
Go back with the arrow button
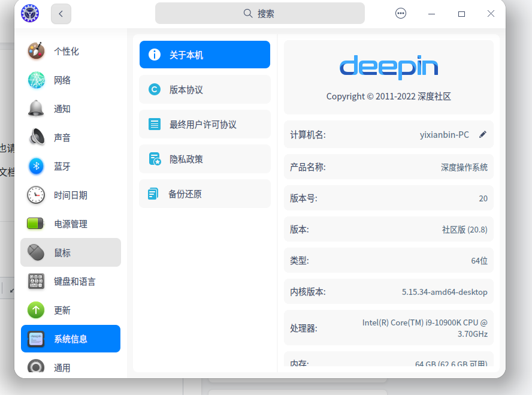[61, 14]
